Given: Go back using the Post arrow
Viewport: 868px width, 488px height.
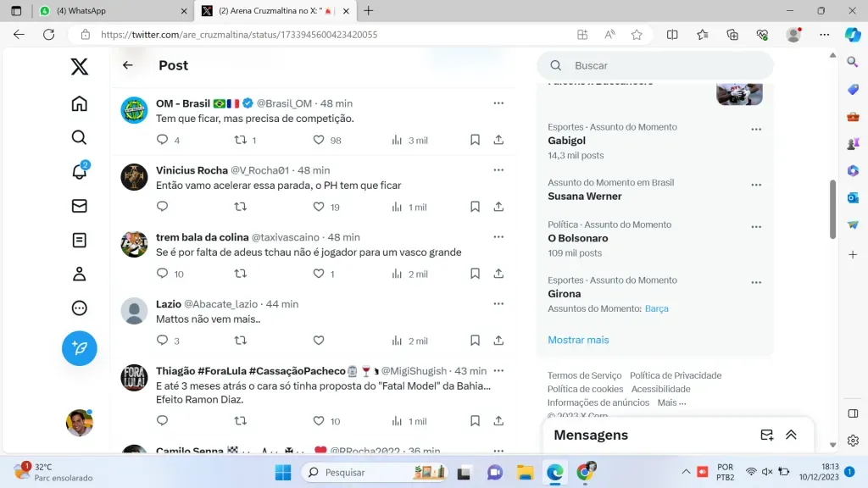Looking at the screenshot, I should [128, 65].
